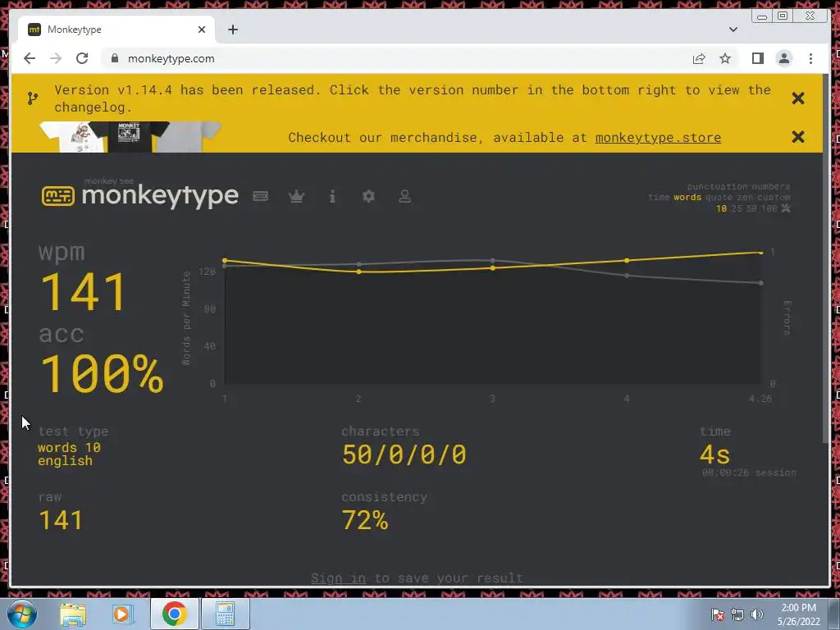Screen dimensions: 840x630
Task: Open Windows Explorer from taskbar
Action: pos(73,614)
